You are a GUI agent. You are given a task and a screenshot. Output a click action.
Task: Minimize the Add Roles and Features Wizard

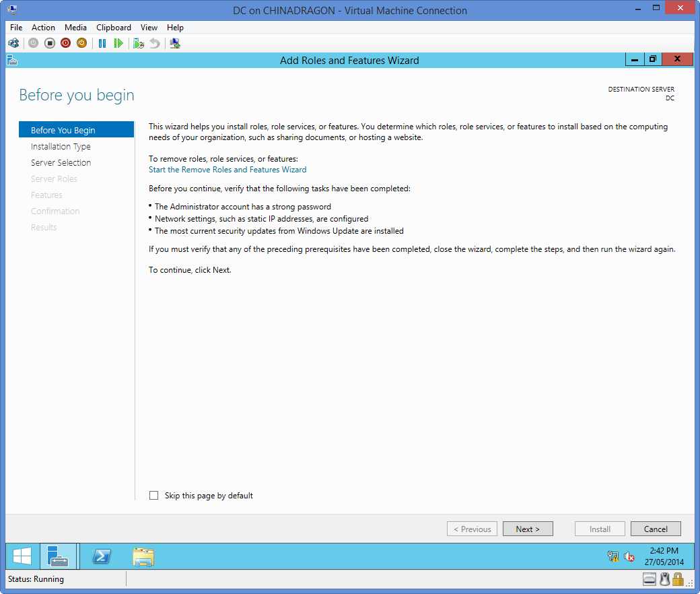coord(634,59)
